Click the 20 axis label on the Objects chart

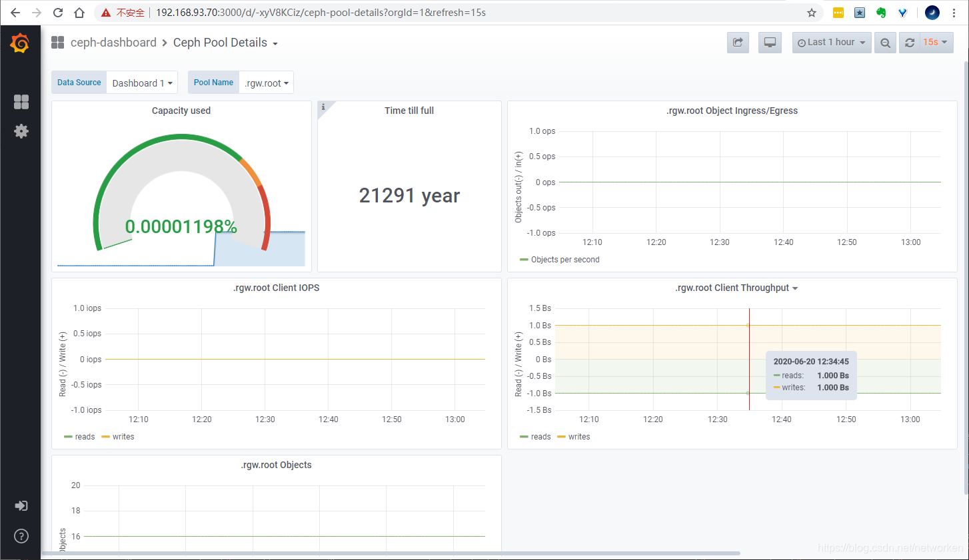(76, 485)
